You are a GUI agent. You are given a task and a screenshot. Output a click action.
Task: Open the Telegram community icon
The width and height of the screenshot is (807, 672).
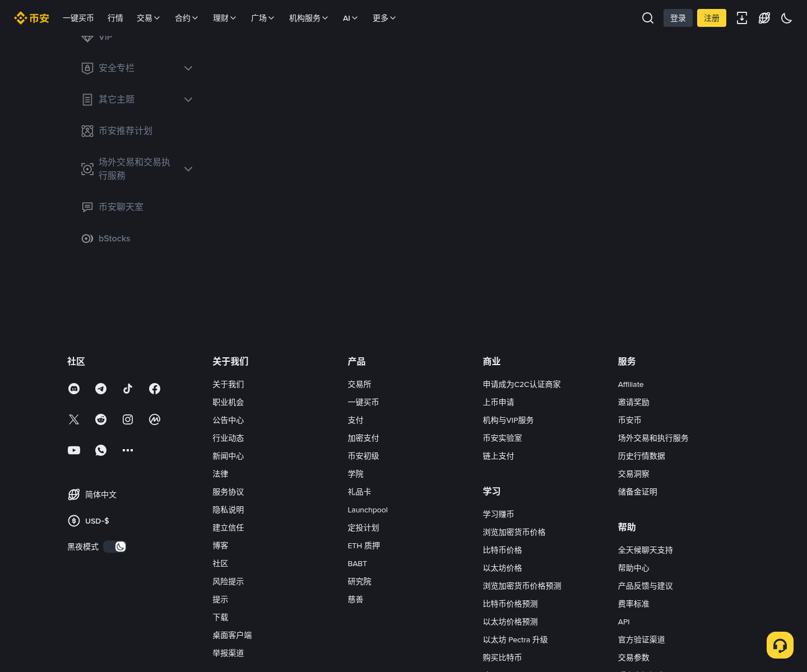pyautogui.click(x=101, y=389)
